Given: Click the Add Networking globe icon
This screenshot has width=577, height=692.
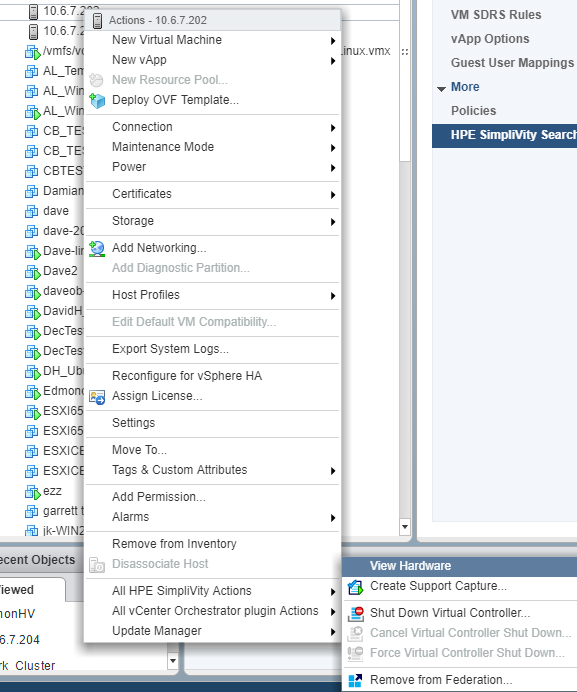Looking at the screenshot, I should click(97, 248).
